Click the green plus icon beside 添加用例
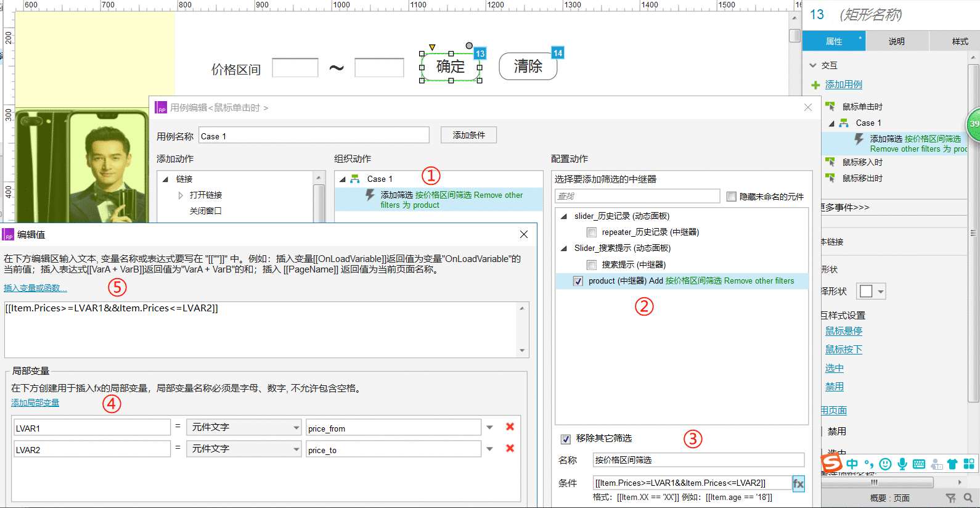This screenshot has width=980, height=508. tap(815, 85)
